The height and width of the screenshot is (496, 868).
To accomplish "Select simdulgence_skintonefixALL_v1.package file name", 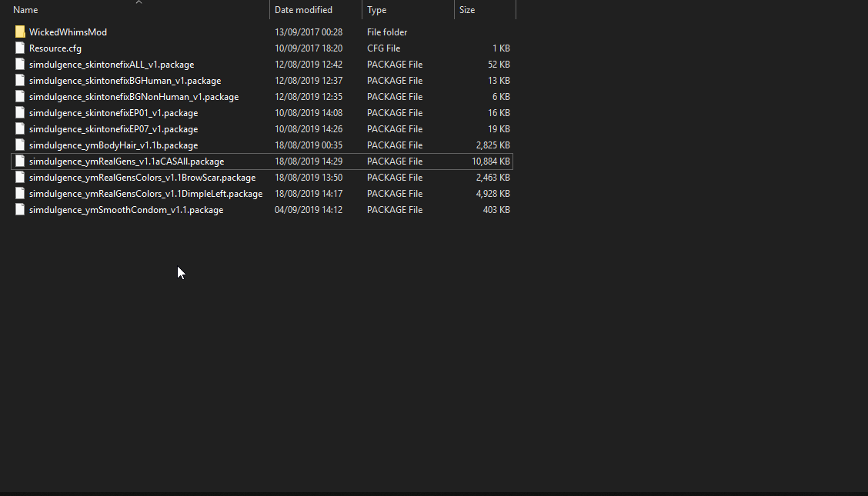I will [112, 64].
